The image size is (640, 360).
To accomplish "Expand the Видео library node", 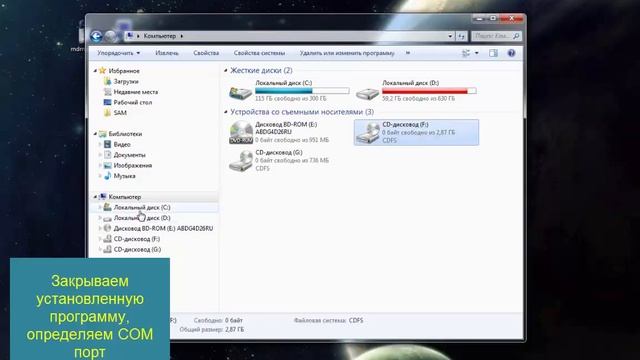I will pyautogui.click(x=100, y=144).
